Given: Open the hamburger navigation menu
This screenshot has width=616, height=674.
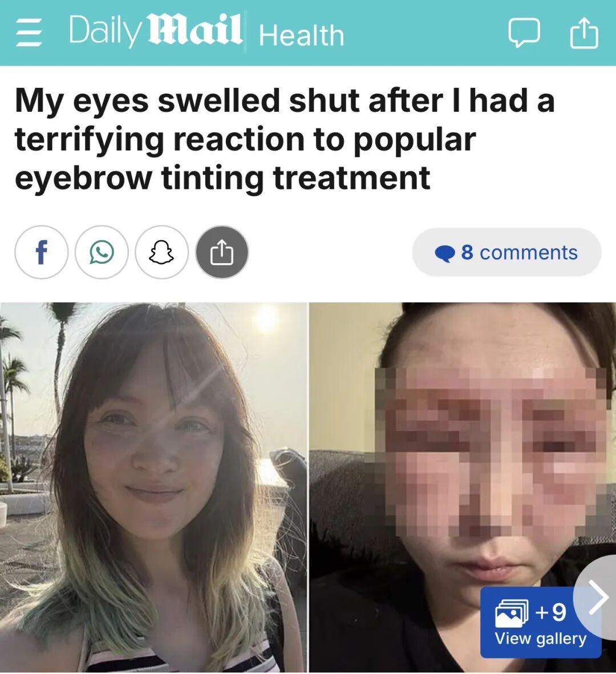Looking at the screenshot, I should click(29, 33).
